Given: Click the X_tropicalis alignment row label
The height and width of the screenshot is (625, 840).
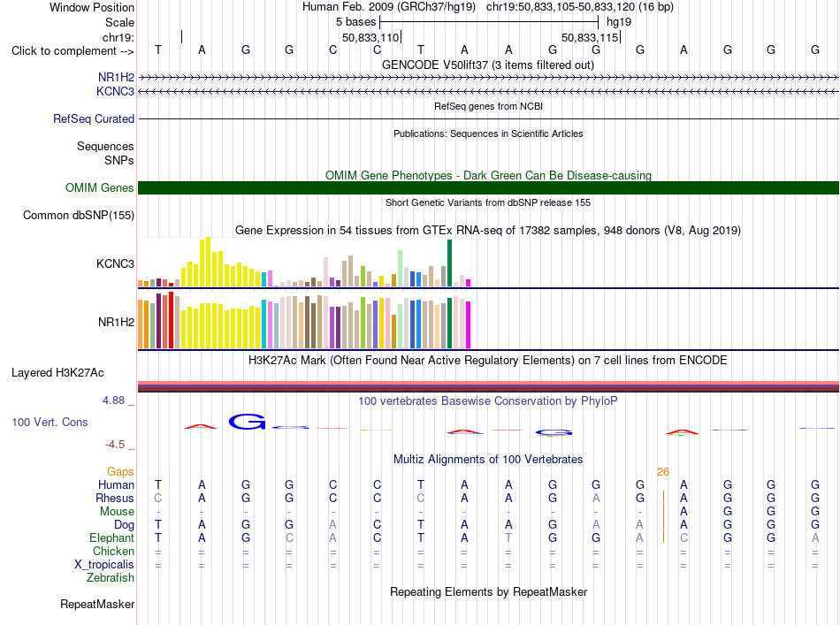Looking at the screenshot, I should click(x=104, y=565).
